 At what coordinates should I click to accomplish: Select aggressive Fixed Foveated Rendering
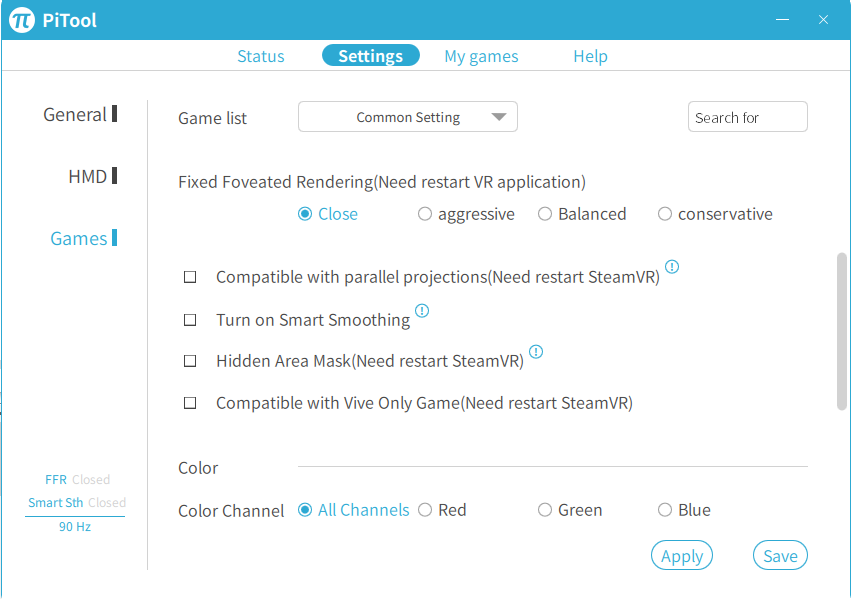[425, 214]
